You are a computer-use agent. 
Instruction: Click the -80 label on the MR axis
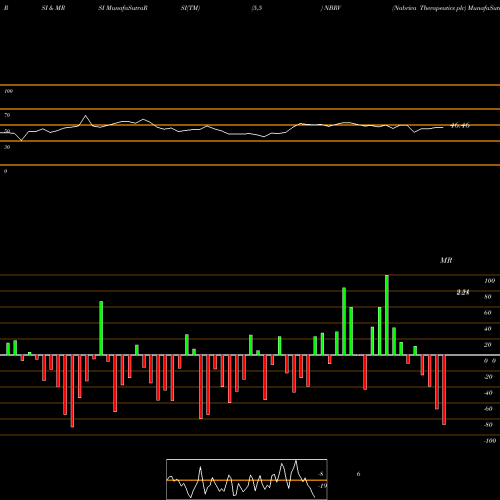coord(488,425)
